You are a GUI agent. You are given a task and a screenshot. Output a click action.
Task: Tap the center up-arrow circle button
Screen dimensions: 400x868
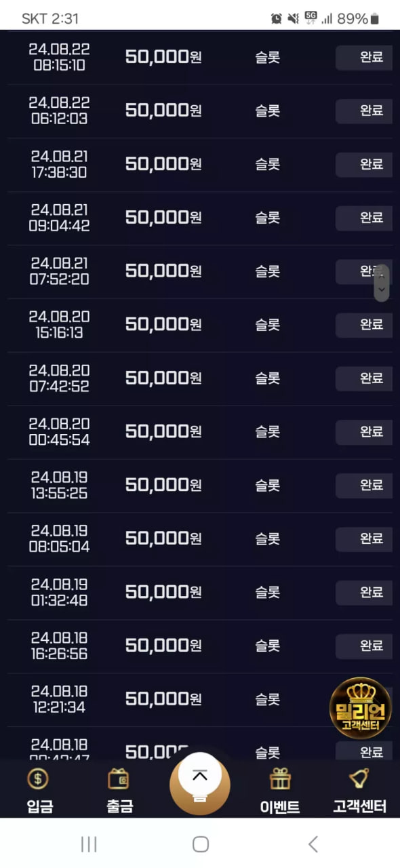(x=199, y=783)
